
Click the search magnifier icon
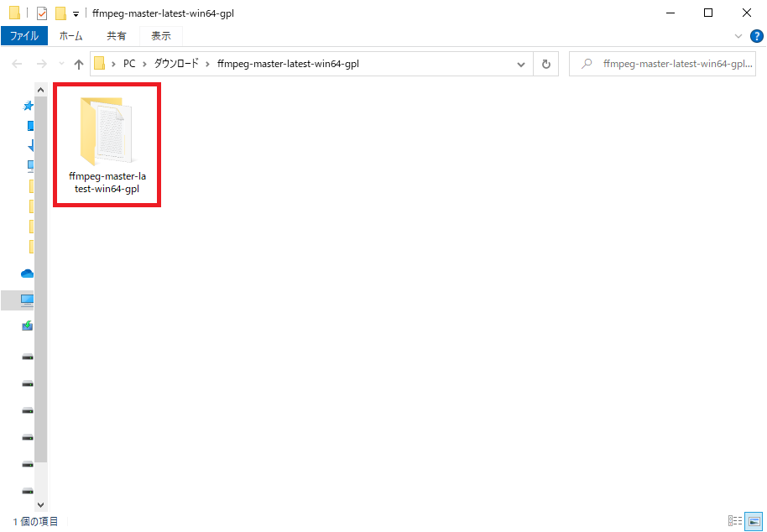(x=586, y=64)
